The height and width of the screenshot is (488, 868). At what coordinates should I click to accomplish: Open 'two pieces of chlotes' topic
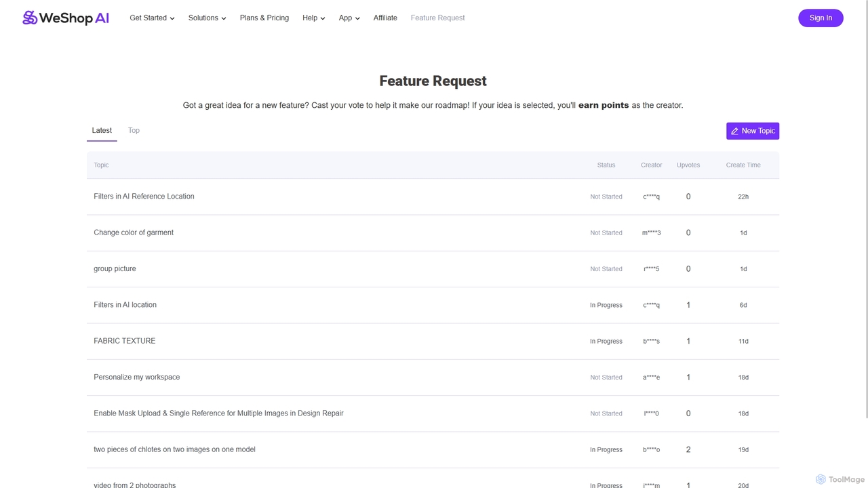[174, 449]
